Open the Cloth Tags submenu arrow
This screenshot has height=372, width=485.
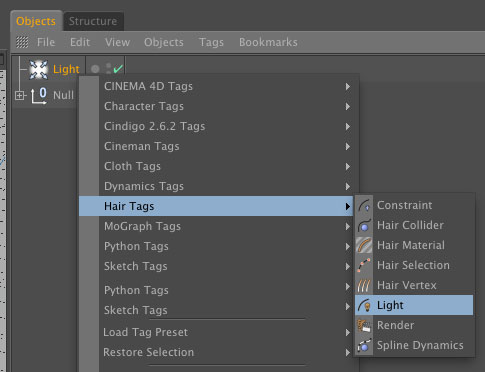[348, 167]
